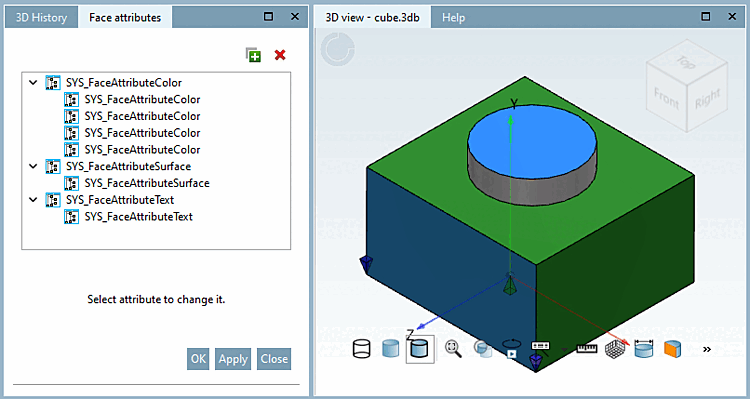
Task: Collapse the SYS_FaceAttributeSurface group
Action: coord(33,166)
